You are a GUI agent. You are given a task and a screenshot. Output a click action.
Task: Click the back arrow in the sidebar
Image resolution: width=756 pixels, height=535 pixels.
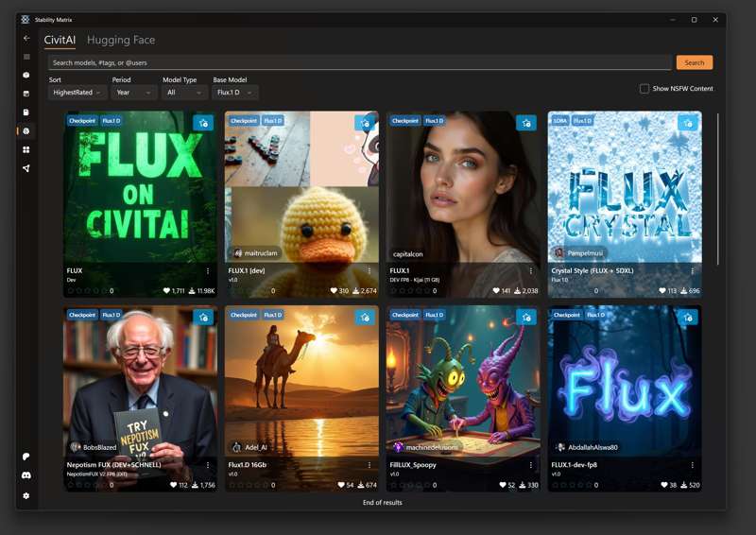[26, 39]
